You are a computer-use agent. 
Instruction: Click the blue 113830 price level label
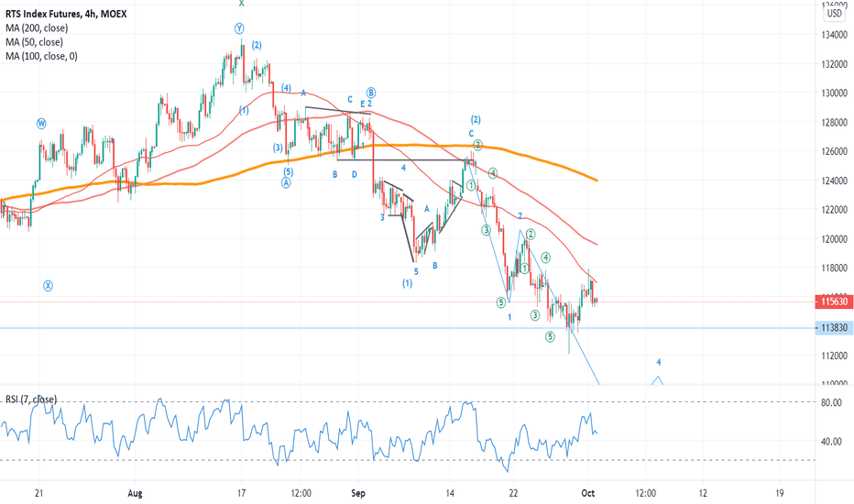(x=834, y=328)
